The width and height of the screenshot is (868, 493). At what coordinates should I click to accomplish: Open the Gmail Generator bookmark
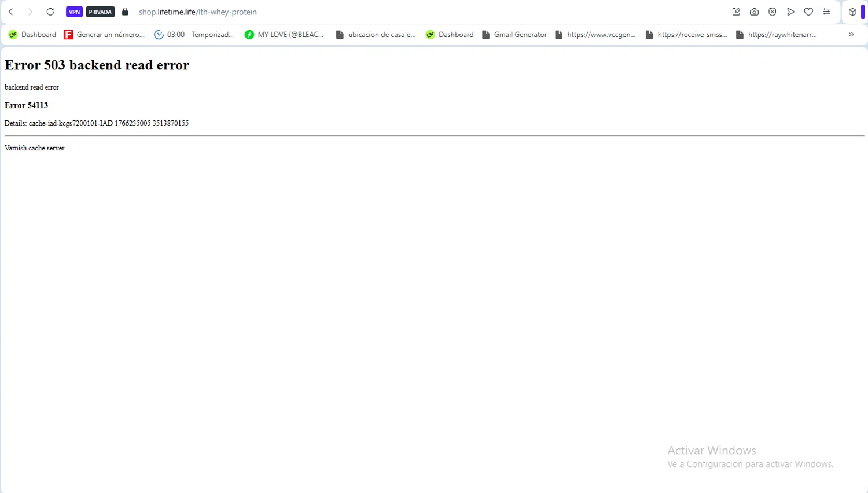514,35
